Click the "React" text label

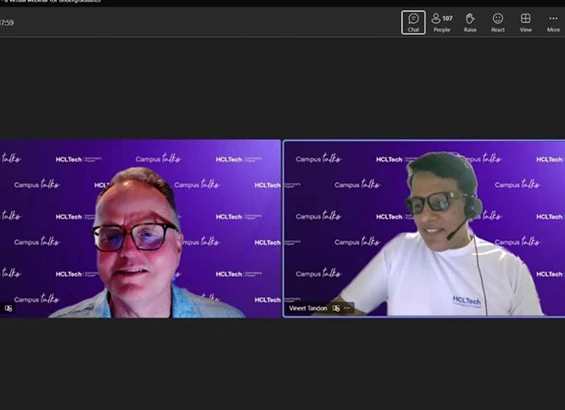coord(498,30)
